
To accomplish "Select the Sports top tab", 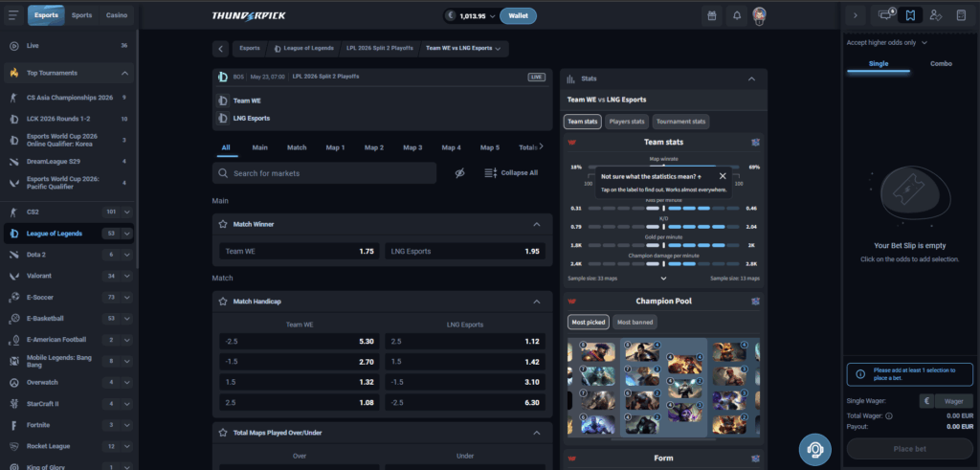I will 81,15.
